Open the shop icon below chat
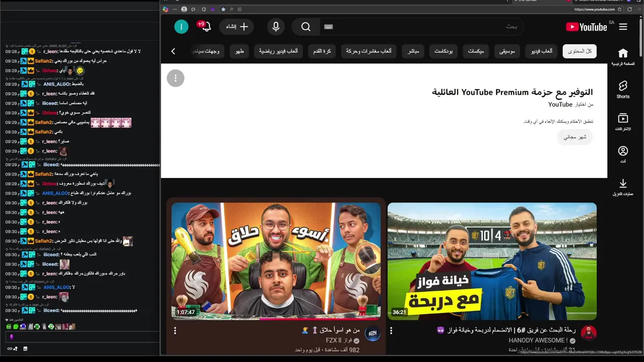 [25, 349]
